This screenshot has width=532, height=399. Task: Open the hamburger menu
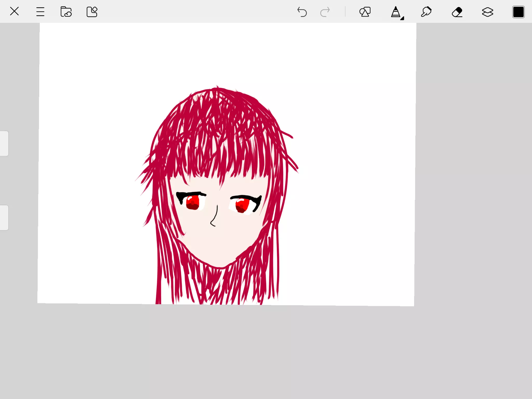(x=40, y=12)
